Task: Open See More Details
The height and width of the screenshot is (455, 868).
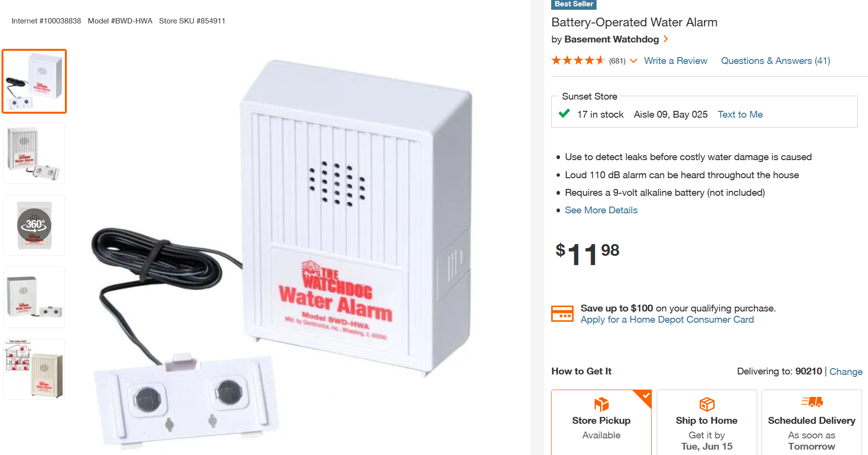Action: [x=601, y=210]
